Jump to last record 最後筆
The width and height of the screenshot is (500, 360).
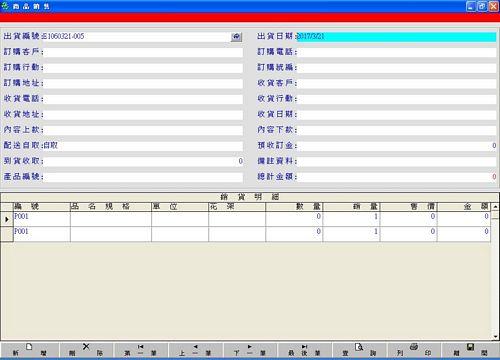(304, 350)
